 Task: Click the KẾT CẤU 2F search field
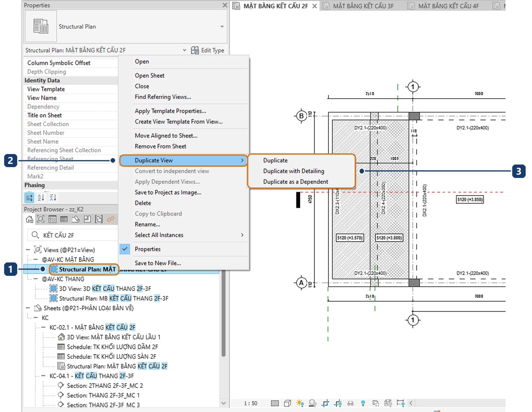72,235
